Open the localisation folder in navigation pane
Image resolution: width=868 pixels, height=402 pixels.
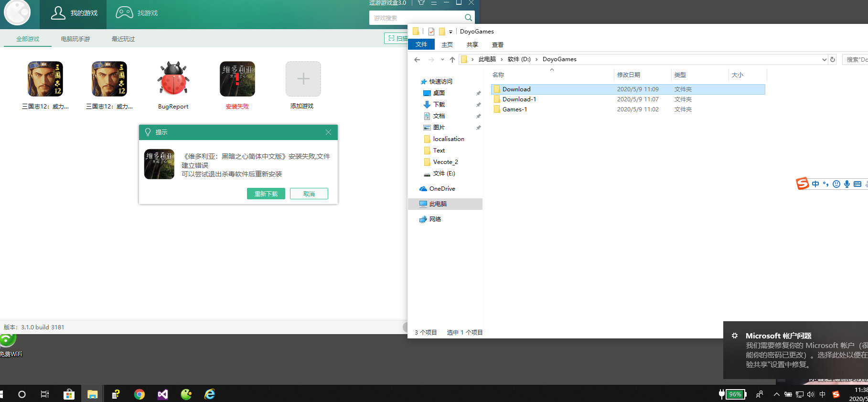[444, 139]
